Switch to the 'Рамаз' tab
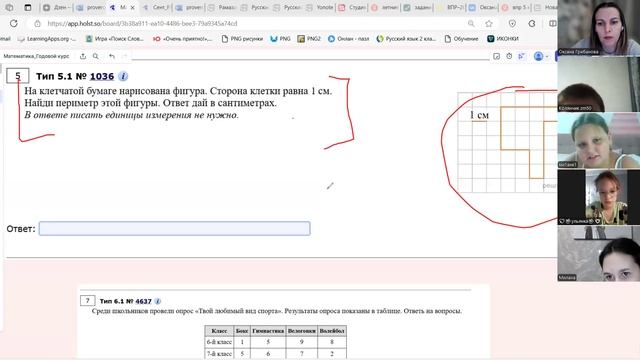Screen dimensions: 640x360 point(222,7)
